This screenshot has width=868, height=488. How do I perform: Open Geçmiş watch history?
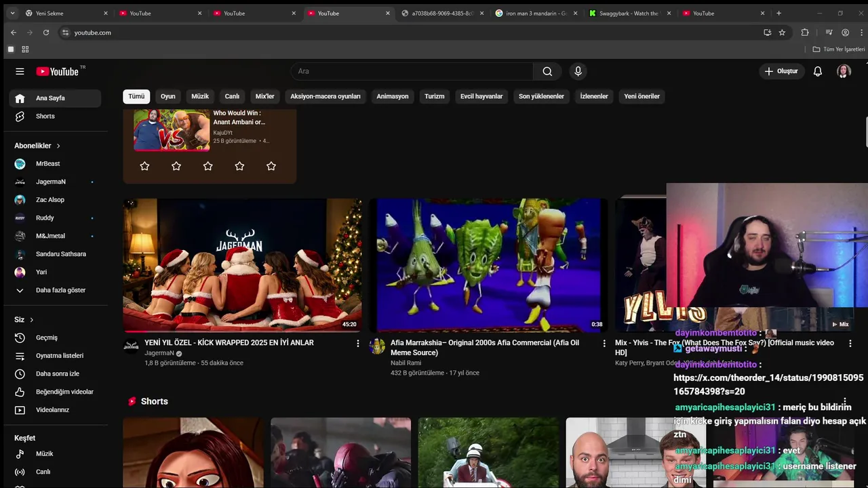pos(55,338)
